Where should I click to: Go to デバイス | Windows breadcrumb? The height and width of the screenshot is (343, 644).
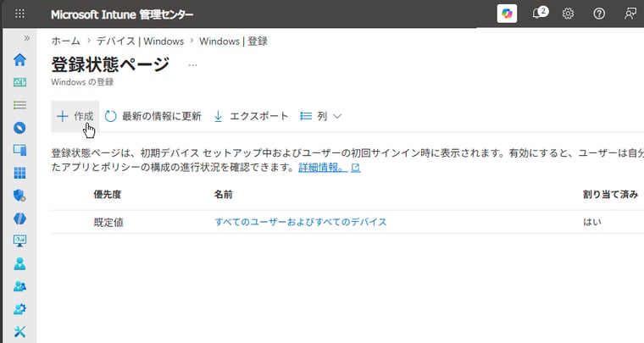point(140,41)
